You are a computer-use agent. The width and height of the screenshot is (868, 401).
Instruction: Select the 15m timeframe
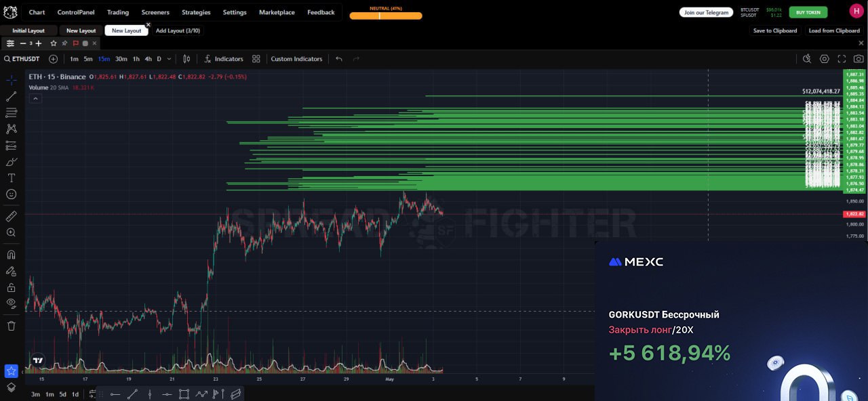pyautogui.click(x=104, y=59)
